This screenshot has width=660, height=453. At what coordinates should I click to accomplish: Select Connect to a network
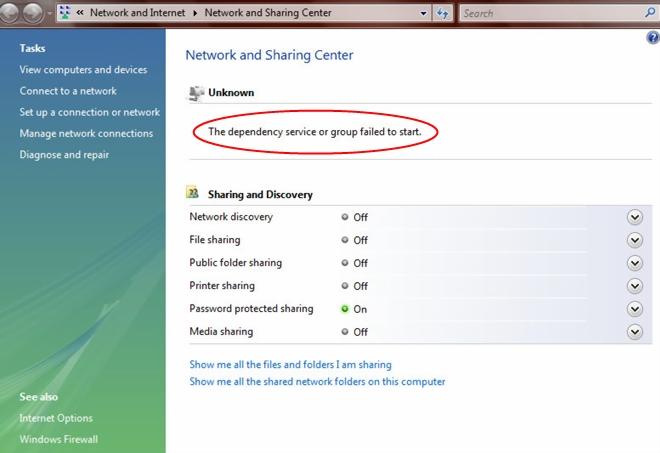point(68,91)
